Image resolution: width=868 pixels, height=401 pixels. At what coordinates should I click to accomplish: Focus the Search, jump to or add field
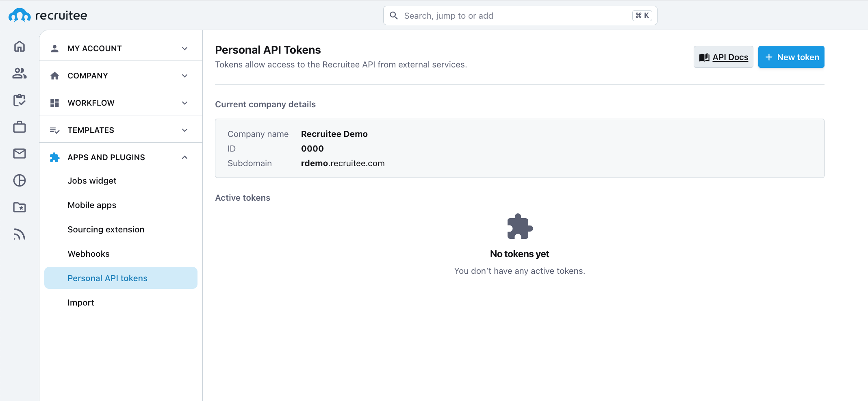(x=520, y=15)
